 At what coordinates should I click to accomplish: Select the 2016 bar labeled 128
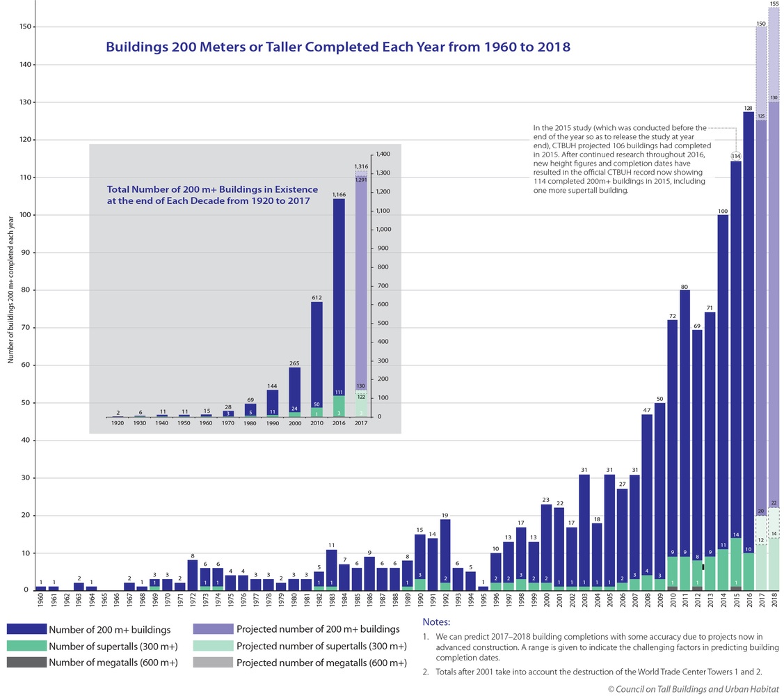(749, 351)
